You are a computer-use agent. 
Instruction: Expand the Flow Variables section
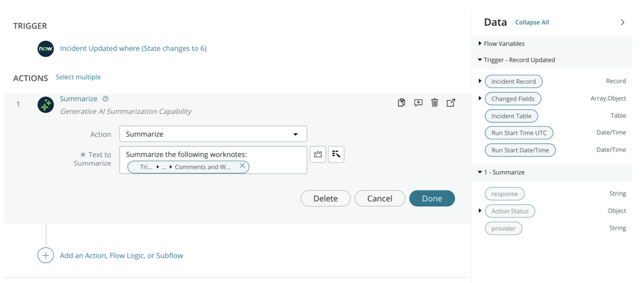coord(479,43)
